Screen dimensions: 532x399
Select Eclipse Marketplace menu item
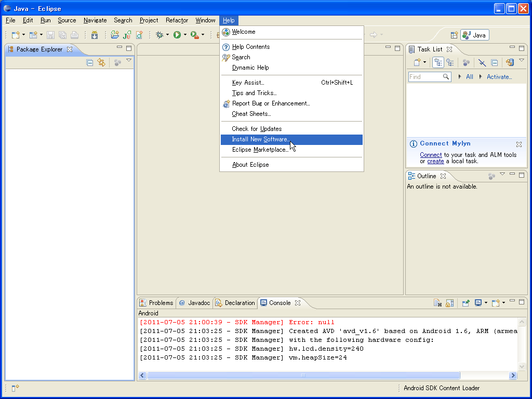coord(291,150)
